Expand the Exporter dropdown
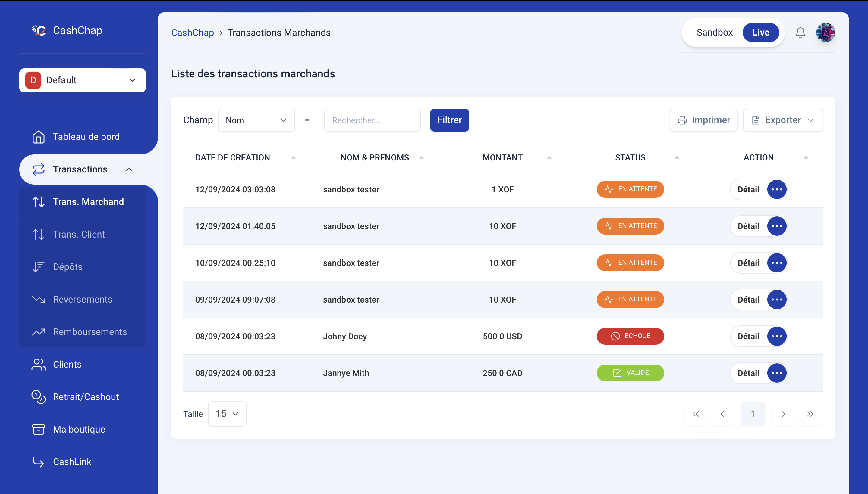 point(783,120)
